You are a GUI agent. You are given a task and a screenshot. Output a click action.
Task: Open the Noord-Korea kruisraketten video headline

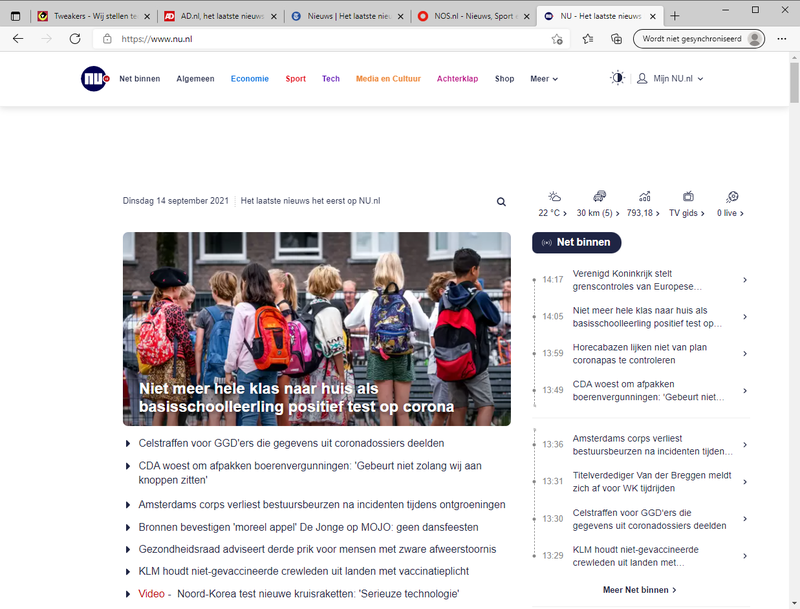point(298,594)
